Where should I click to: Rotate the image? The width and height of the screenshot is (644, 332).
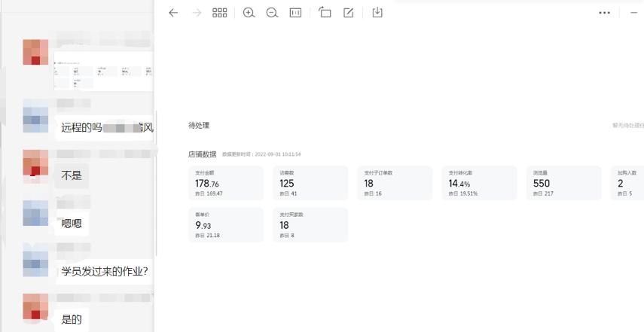tap(325, 13)
